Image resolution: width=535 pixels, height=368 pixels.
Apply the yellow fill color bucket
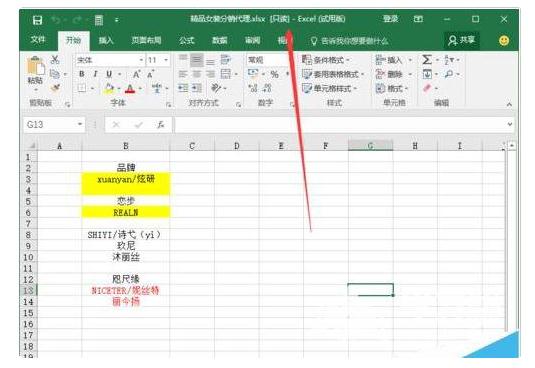point(109,88)
